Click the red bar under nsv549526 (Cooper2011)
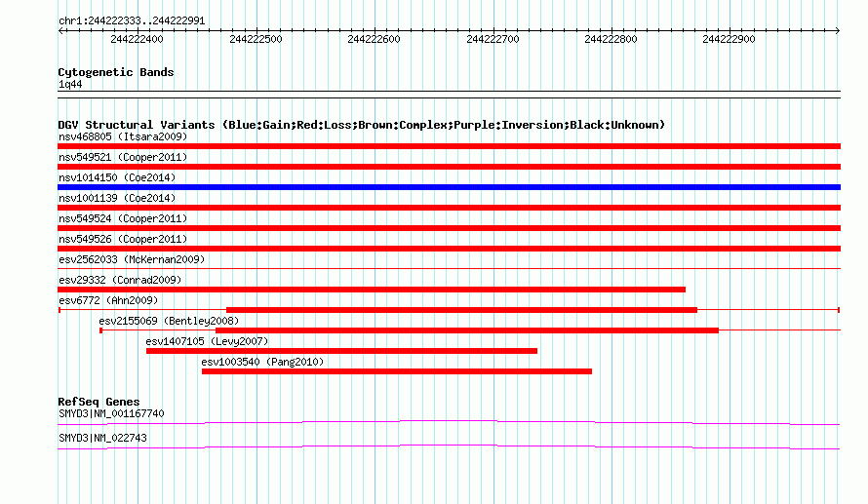This screenshot has height=504, width=868. click(449, 249)
